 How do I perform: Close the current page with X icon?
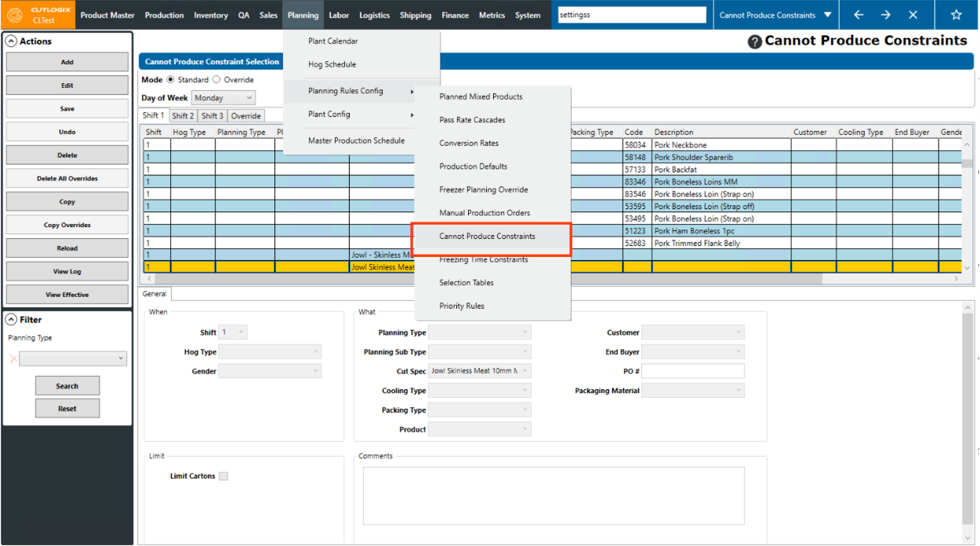[x=913, y=15]
